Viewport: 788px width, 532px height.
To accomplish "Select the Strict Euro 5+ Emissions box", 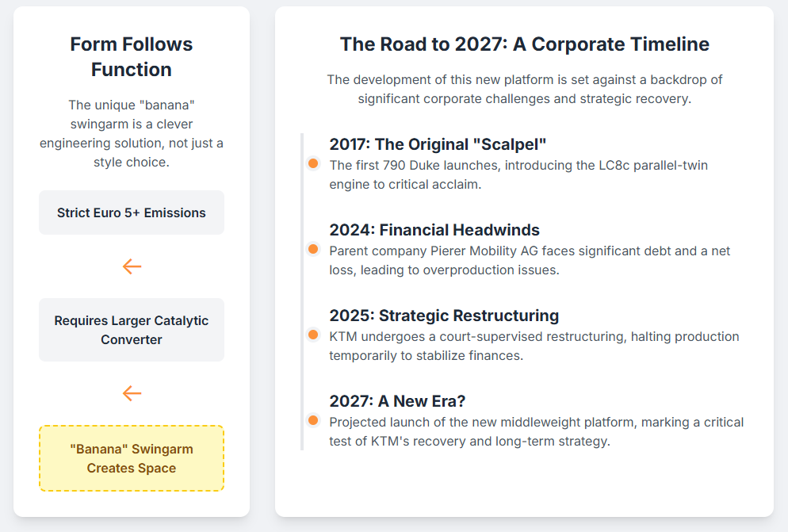I will click(132, 212).
